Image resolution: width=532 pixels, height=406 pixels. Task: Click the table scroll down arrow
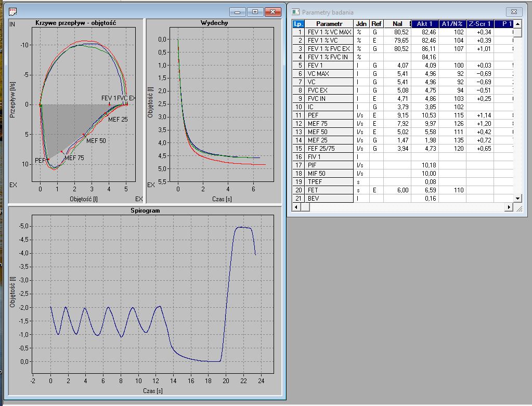[517, 199]
